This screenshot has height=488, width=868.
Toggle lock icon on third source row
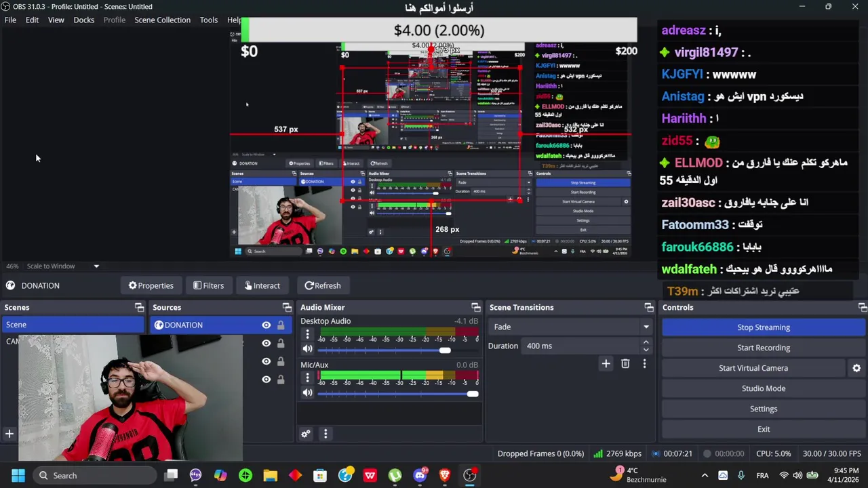tap(281, 362)
